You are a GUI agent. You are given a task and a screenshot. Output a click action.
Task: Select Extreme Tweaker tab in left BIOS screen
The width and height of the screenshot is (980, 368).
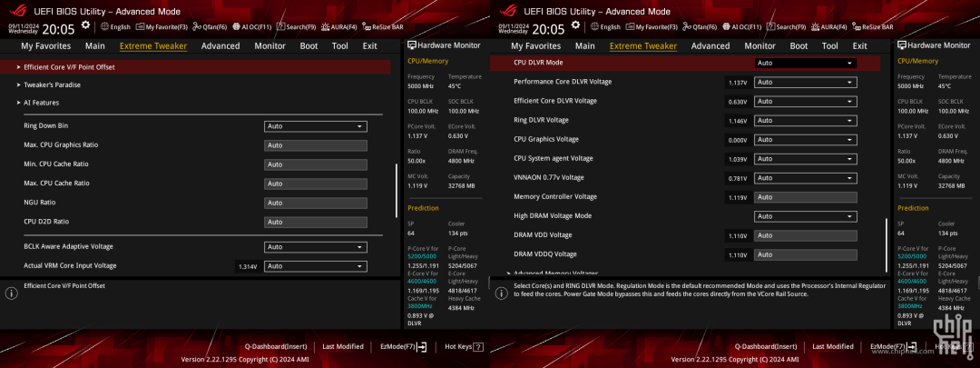click(153, 45)
